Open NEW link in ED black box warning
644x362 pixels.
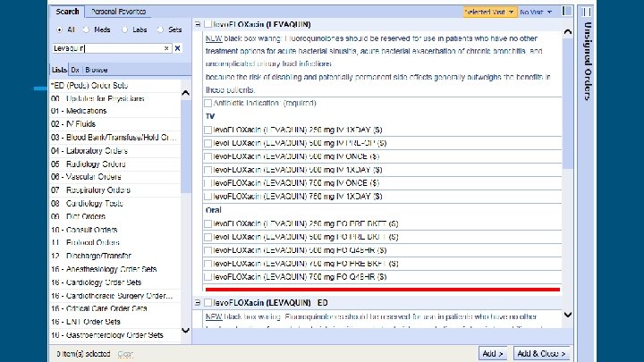pyautogui.click(x=214, y=316)
